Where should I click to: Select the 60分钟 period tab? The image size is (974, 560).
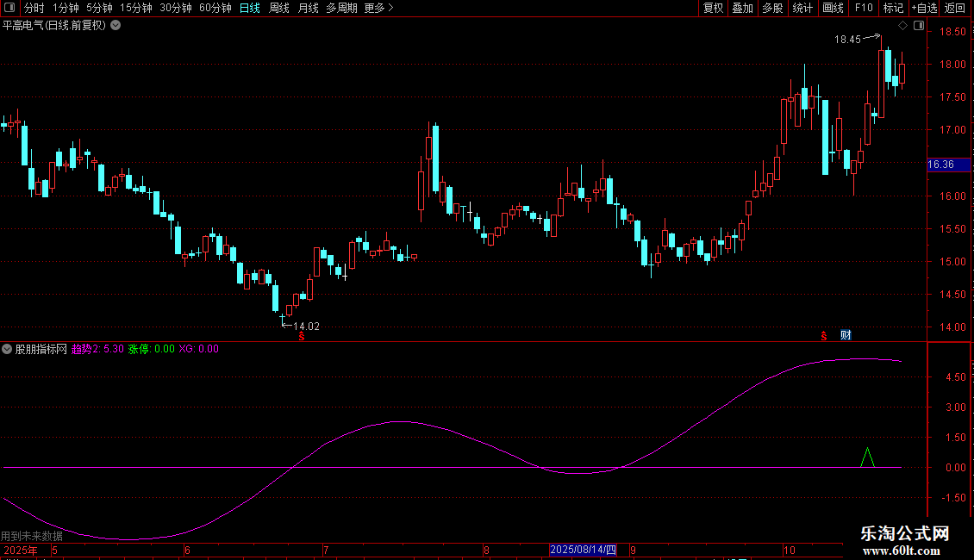(x=215, y=9)
